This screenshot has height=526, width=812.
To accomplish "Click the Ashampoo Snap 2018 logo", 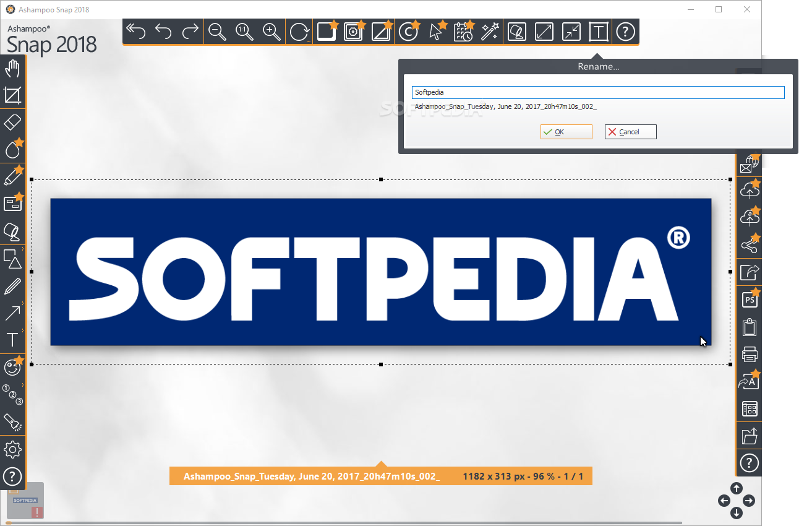I will pos(52,40).
